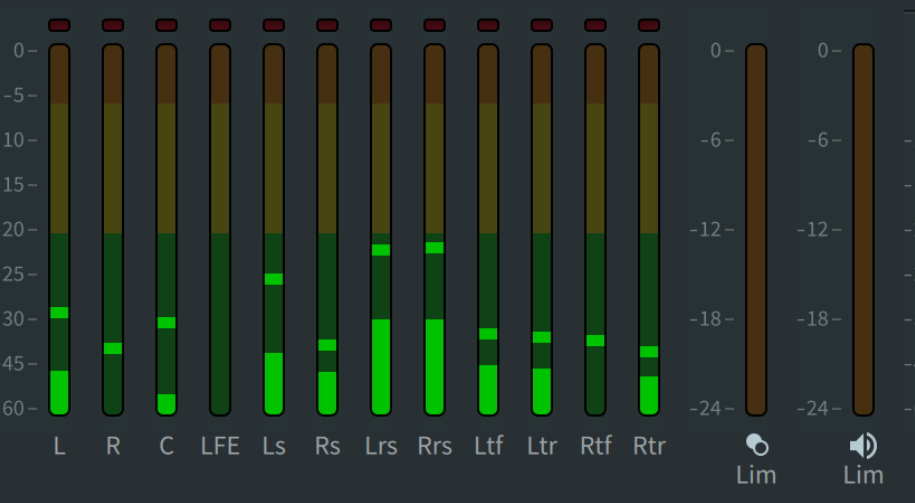Viewport: 915px width, 503px height.
Task: Reset the clip indicator above L meter
Action: point(59,25)
